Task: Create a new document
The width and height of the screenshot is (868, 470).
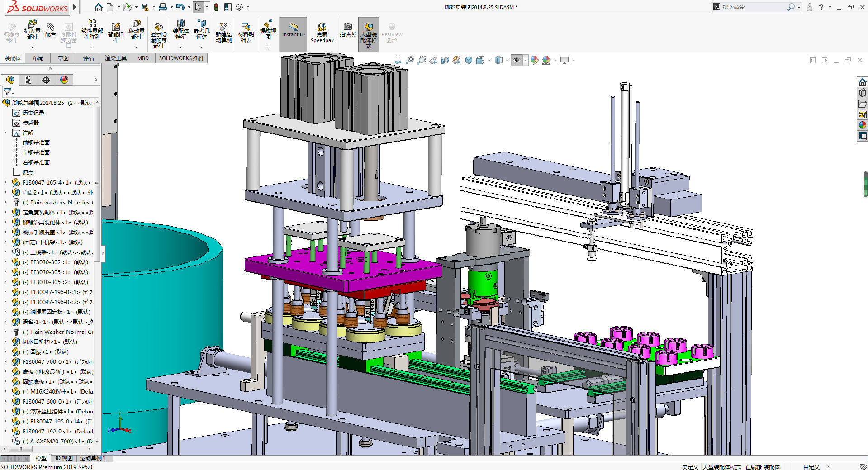Action: [110, 7]
